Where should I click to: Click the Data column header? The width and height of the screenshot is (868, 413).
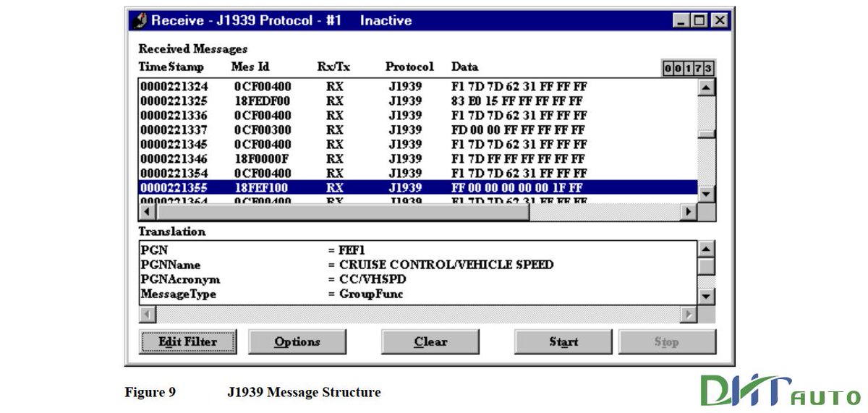[x=464, y=67]
